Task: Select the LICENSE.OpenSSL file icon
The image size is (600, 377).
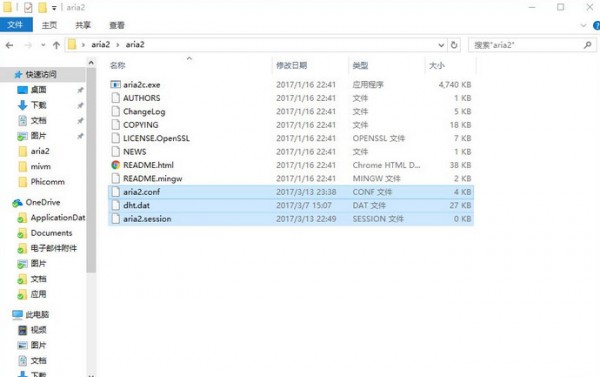Action: [116, 138]
